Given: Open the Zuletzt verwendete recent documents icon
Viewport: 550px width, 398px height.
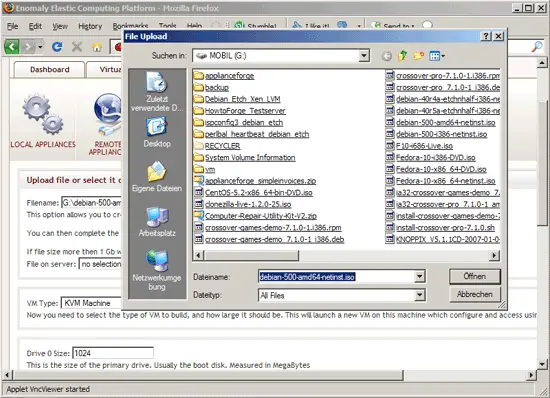Looking at the screenshot, I should pos(157,92).
